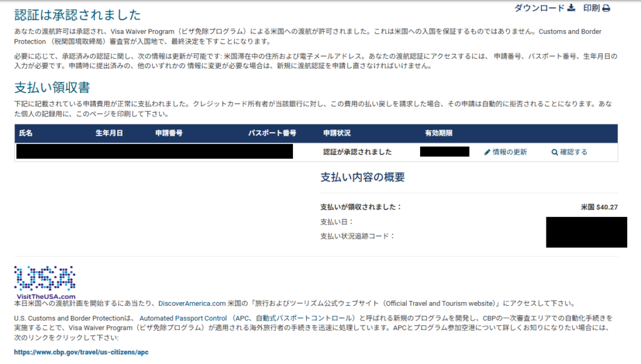Select the 生年月日 column header
The width and height of the screenshot is (641, 364).
pyautogui.click(x=108, y=132)
